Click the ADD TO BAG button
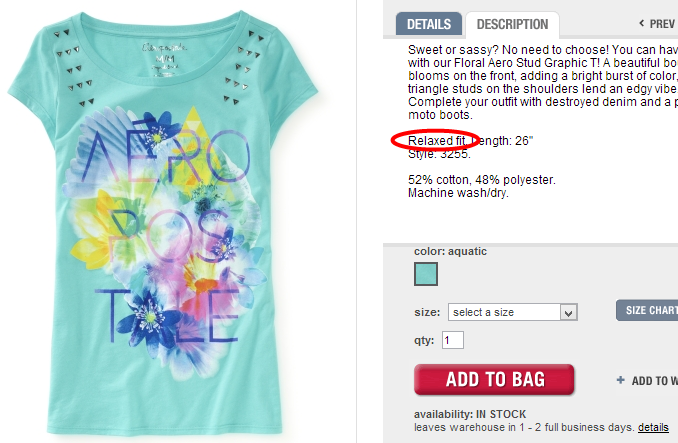The image size is (678, 443). pos(494,379)
